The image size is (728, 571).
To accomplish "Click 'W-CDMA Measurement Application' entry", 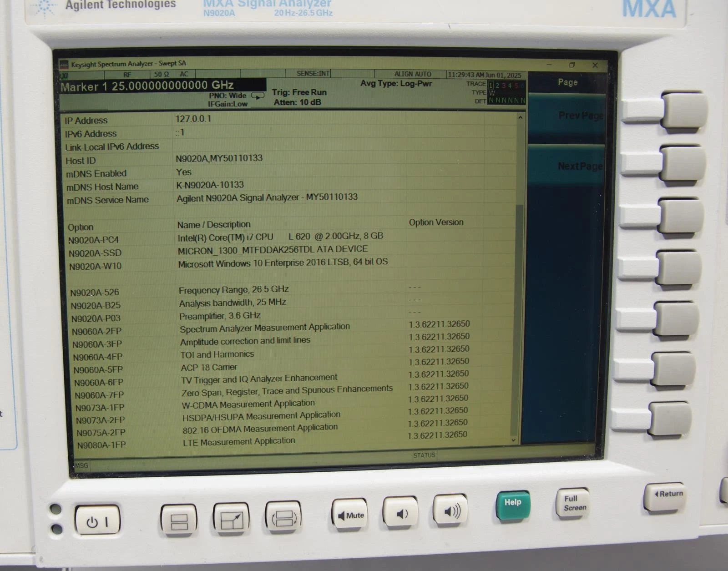I will pyautogui.click(x=248, y=404).
